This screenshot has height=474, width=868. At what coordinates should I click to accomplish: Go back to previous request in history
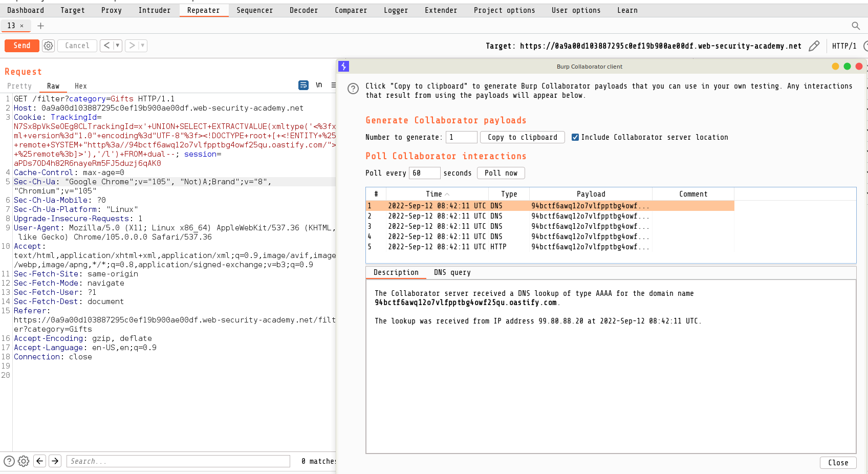106,46
